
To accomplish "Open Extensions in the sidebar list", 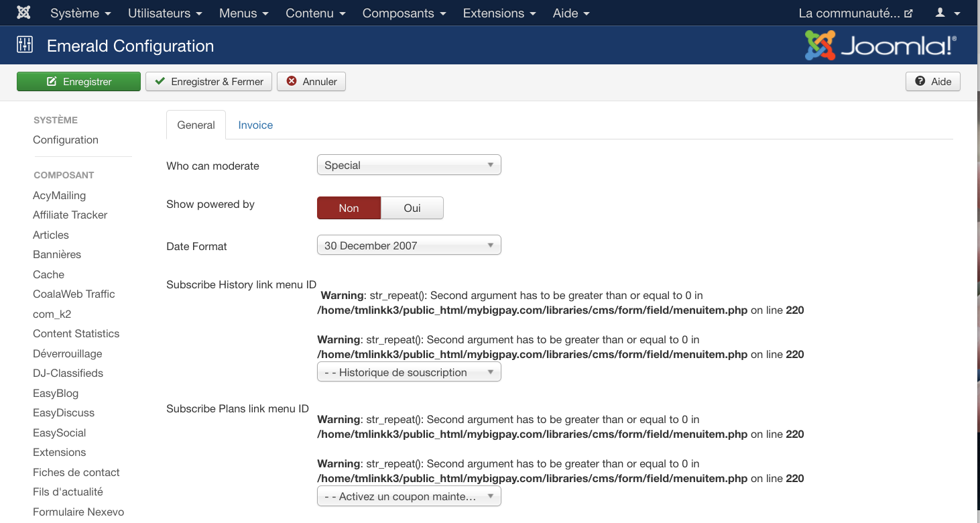I will [x=59, y=452].
